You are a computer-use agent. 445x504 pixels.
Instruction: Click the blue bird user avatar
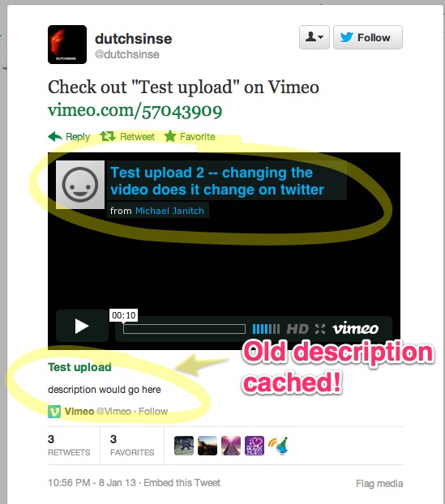pyautogui.click(x=279, y=446)
